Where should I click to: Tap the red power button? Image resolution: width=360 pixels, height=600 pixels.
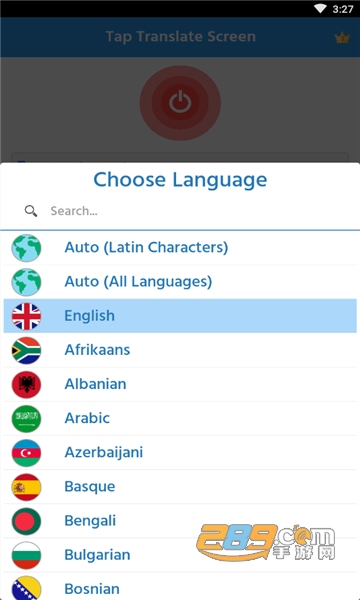[180, 103]
